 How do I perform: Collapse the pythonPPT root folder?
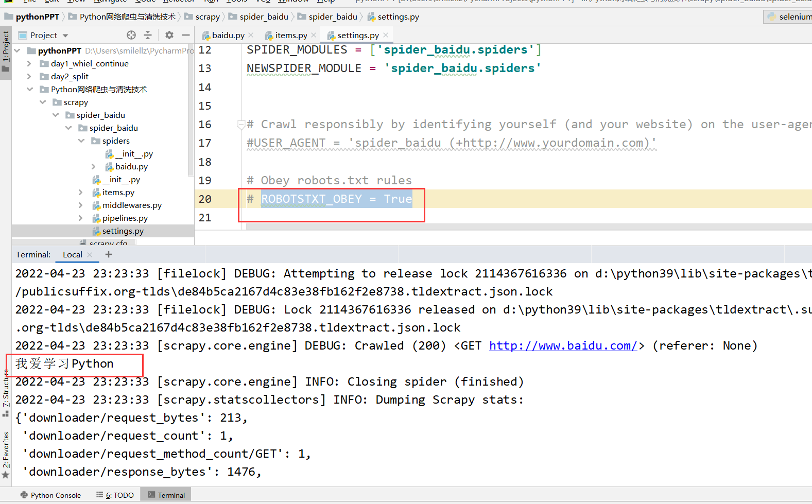point(18,50)
